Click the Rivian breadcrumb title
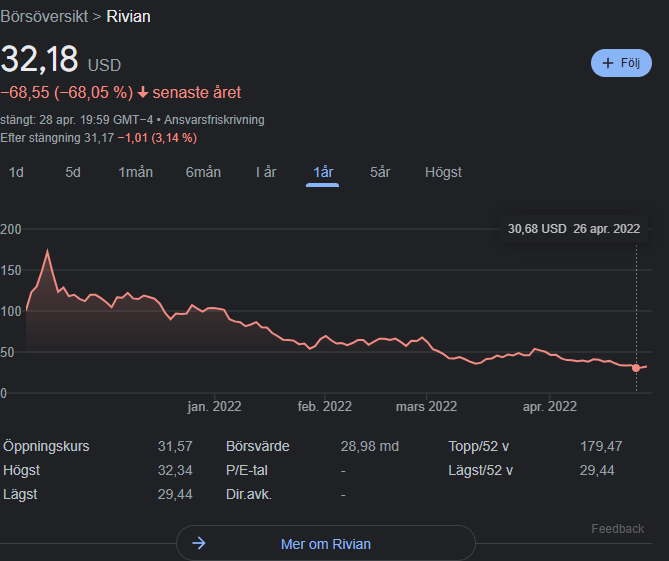Screen dimensions: 669x561 click(128, 17)
